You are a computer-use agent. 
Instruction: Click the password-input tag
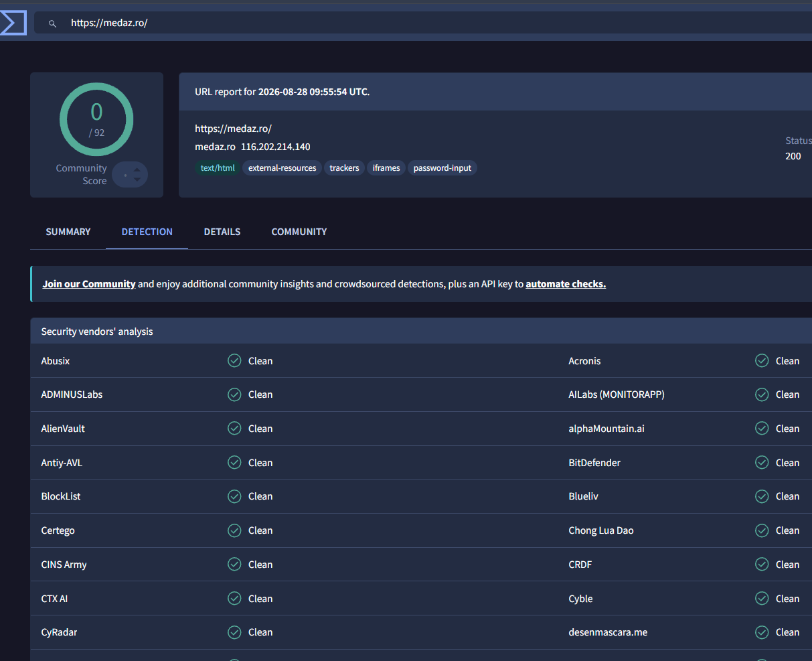(x=442, y=168)
